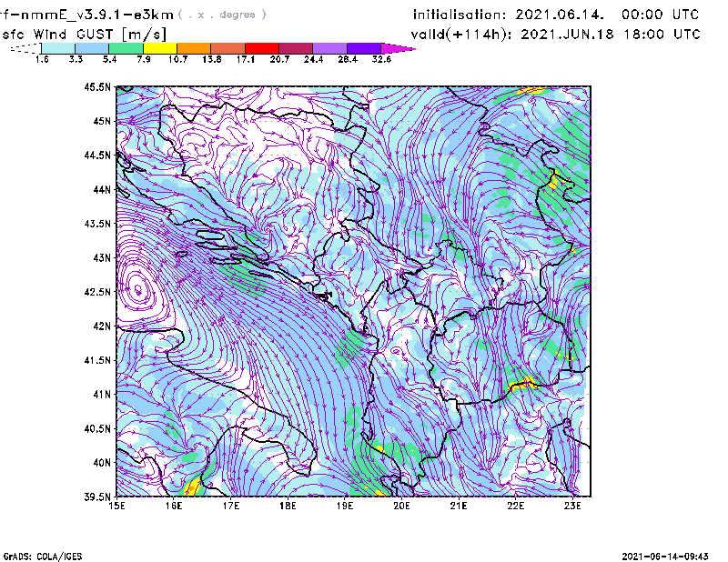Click the 22E longitude label
The image size is (728, 562).
click(516, 506)
